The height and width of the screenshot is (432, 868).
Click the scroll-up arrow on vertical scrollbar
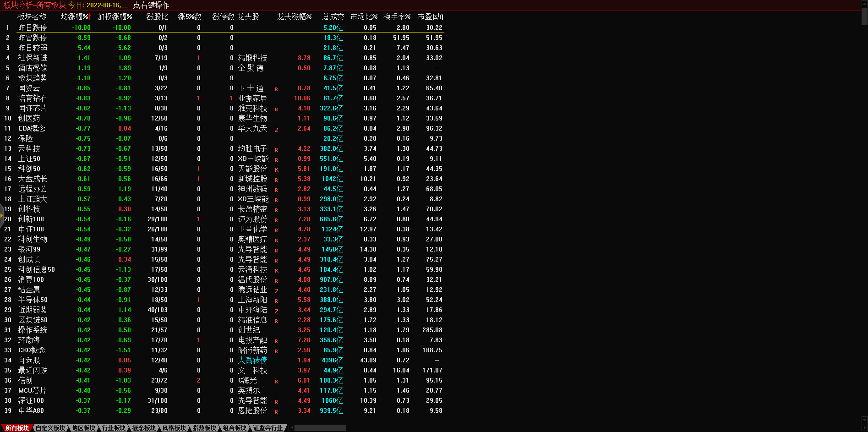click(x=864, y=3)
